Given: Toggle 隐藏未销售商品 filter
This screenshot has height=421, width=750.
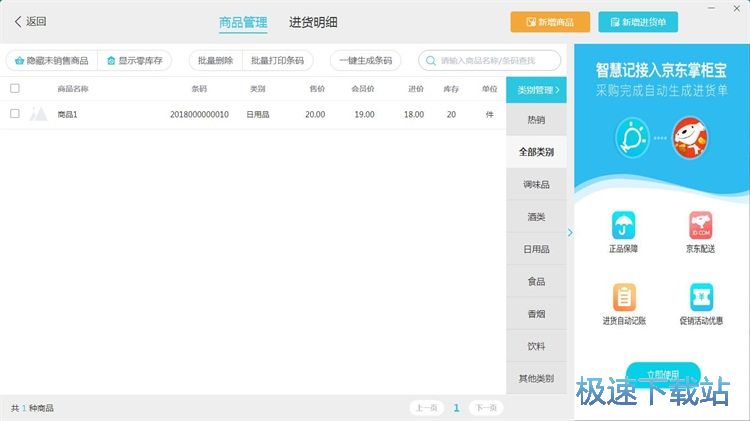Looking at the screenshot, I should point(51,60).
